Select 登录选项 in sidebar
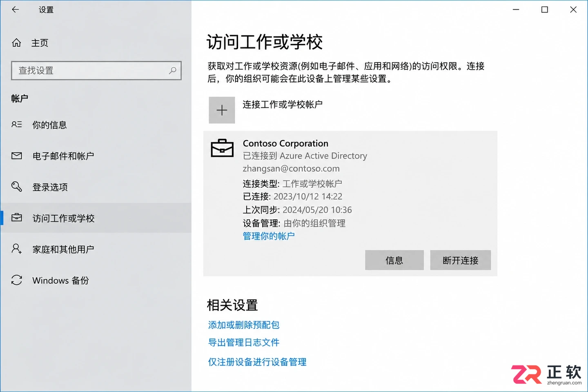Viewport: 588px width, 392px height. coord(50,187)
